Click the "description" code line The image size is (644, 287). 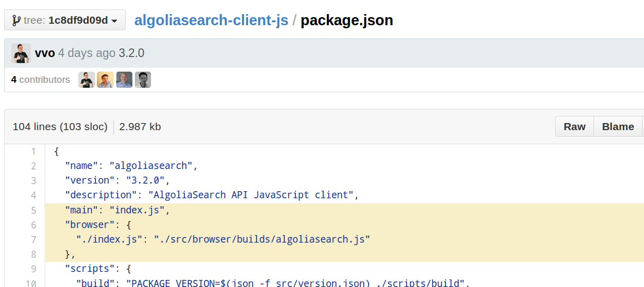pos(212,195)
